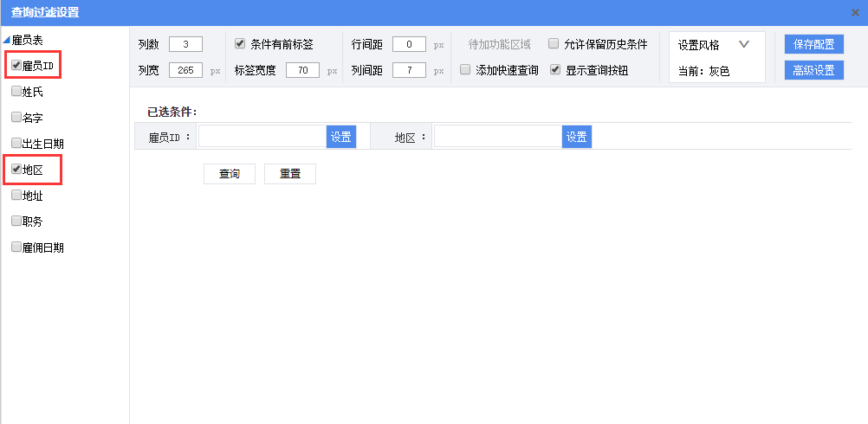This screenshot has width=868, height=424.
Task: Click the 列数 input field
Action: pos(185,45)
